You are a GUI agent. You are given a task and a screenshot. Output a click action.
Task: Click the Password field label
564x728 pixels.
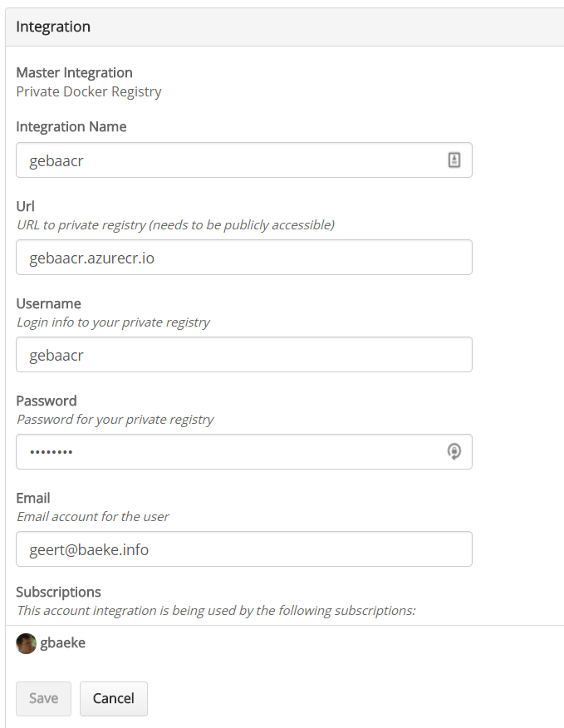(47, 401)
